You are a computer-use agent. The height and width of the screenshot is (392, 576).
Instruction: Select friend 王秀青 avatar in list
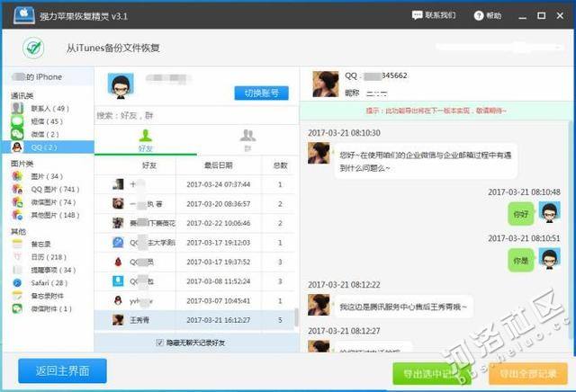click(118, 320)
